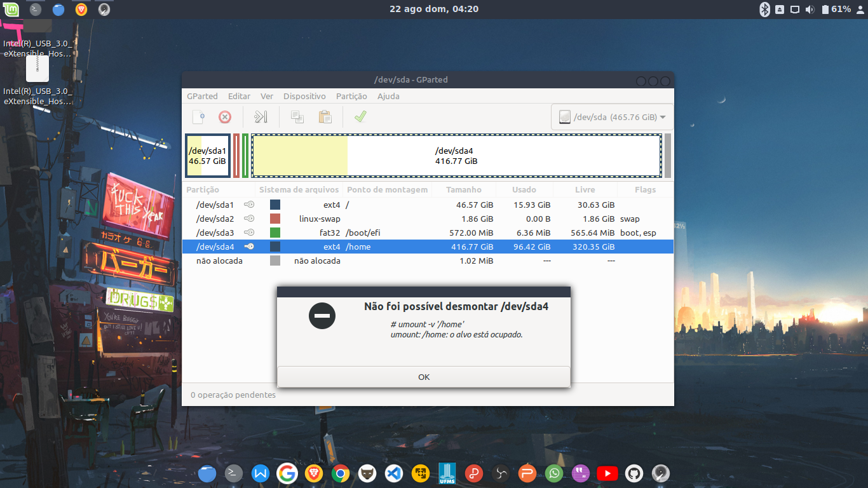This screenshot has height=488, width=868.
Task: Click OK in the unmount error dialog
Action: (424, 377)
